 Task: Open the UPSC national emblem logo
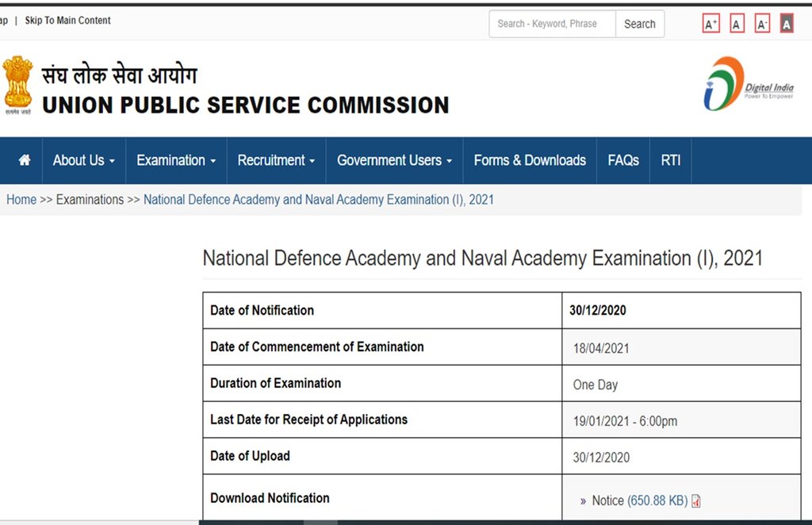pos(17,83)
